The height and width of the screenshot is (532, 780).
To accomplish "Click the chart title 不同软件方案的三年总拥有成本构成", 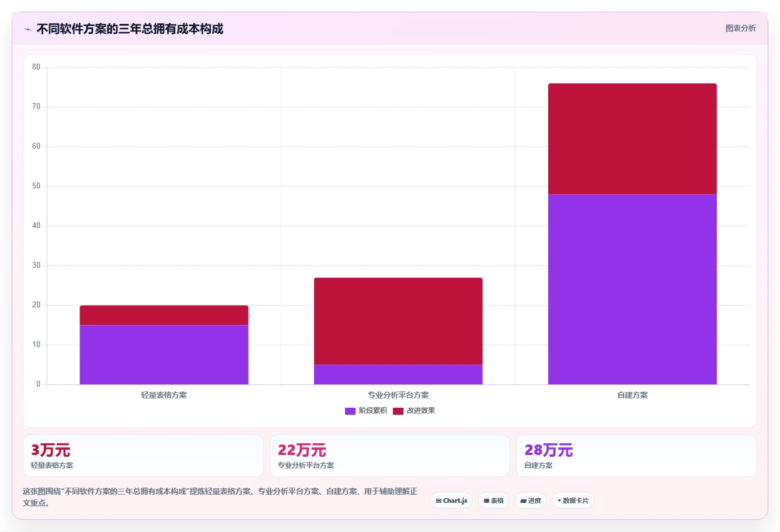I will pos(130,29).
